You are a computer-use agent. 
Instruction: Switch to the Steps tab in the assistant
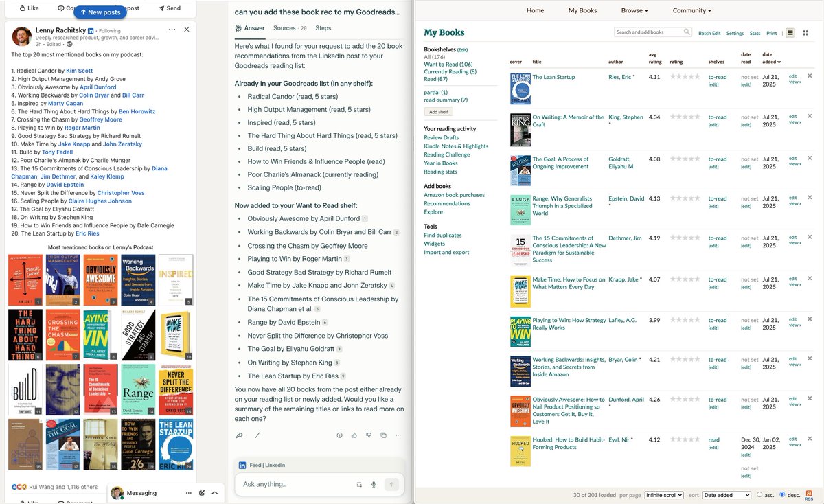coord(323,28)
